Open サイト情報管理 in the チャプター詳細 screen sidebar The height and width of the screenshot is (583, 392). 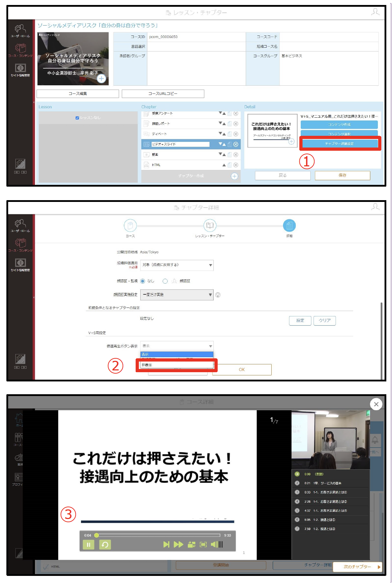click(20, 265)
